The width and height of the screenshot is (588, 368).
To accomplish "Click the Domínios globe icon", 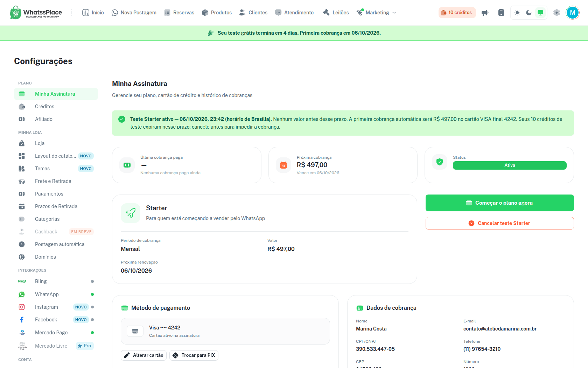I will pyautogui.click(x=22, y=257).
